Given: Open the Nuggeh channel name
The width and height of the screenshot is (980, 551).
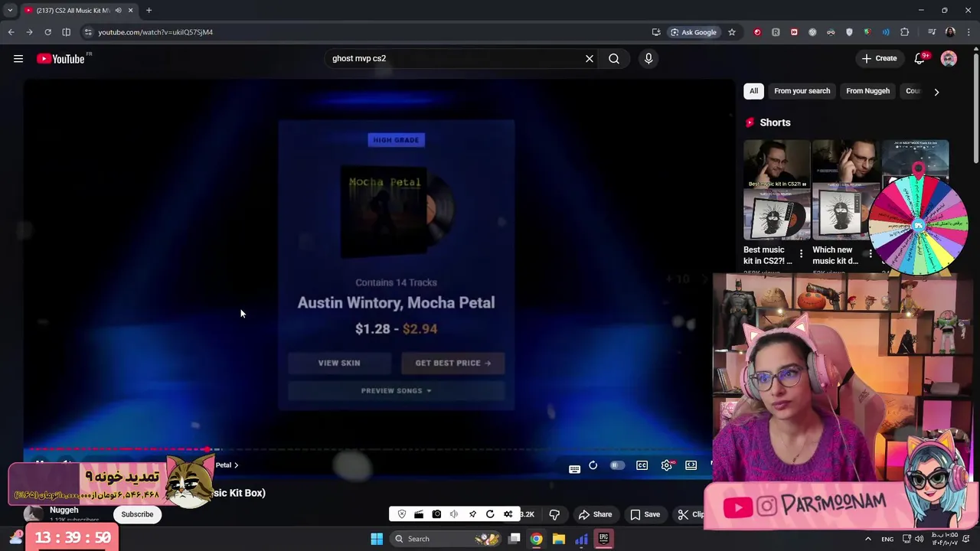Looking at the screenshot, I should point(64,510).
